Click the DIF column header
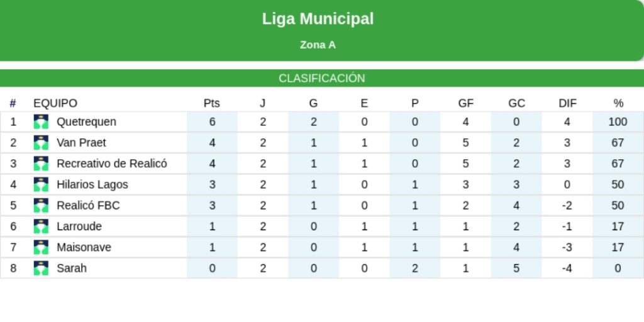 [567, 103]
